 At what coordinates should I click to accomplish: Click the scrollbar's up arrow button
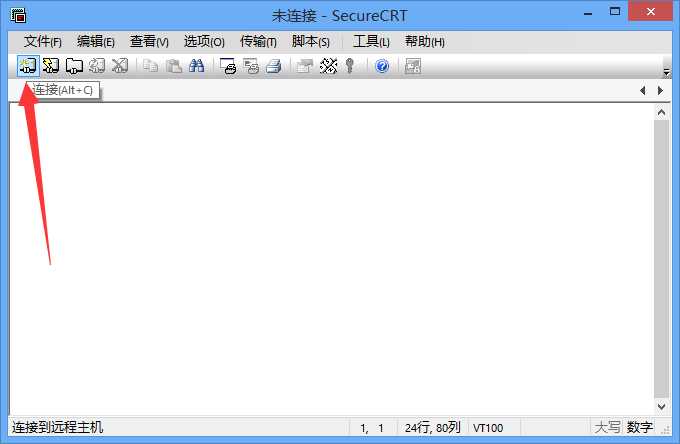tap(661, 113)
